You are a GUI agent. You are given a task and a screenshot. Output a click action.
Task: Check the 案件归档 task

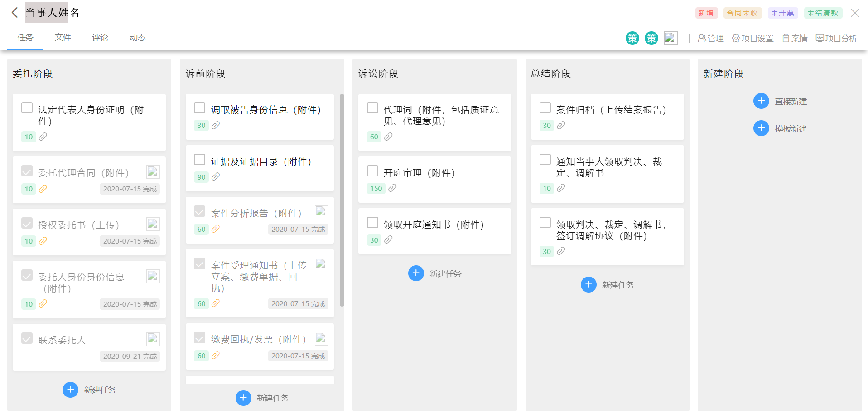(x=545, y=108)
